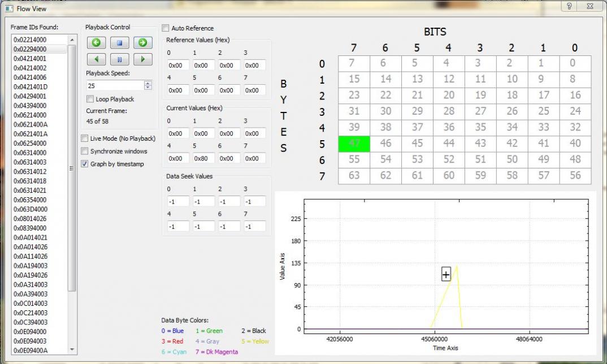
Task: Click the green highlighted bit 47 cell
Action: coord(354,144)
